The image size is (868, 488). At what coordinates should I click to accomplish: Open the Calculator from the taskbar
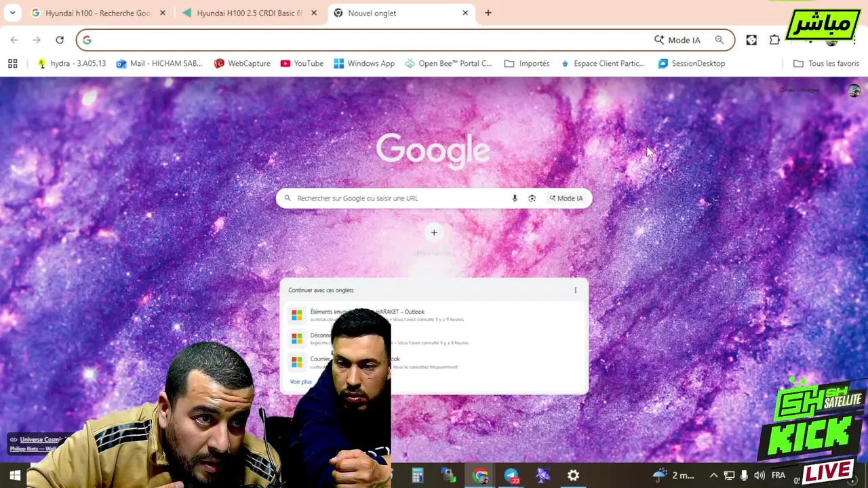[417, 476]
